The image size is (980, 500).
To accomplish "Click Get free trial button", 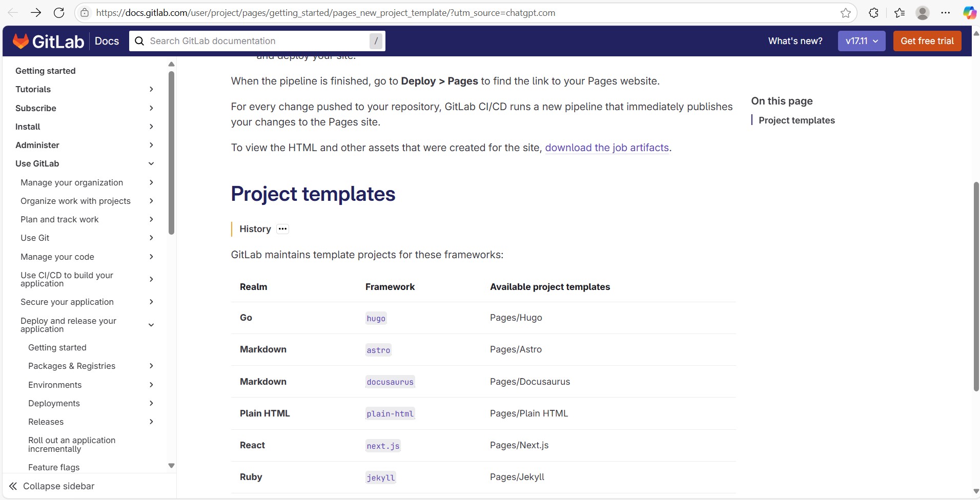I will (927, 41).
